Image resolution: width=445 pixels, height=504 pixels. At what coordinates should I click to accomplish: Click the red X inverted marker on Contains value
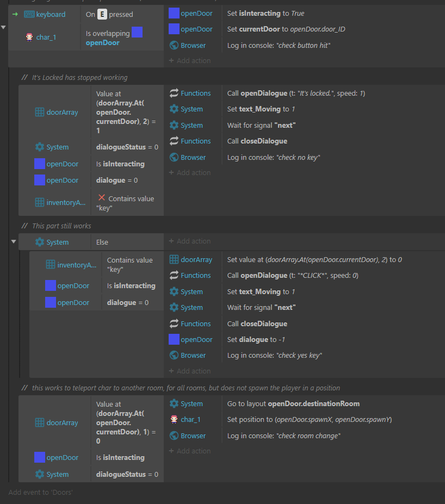(x=102, y=198)
